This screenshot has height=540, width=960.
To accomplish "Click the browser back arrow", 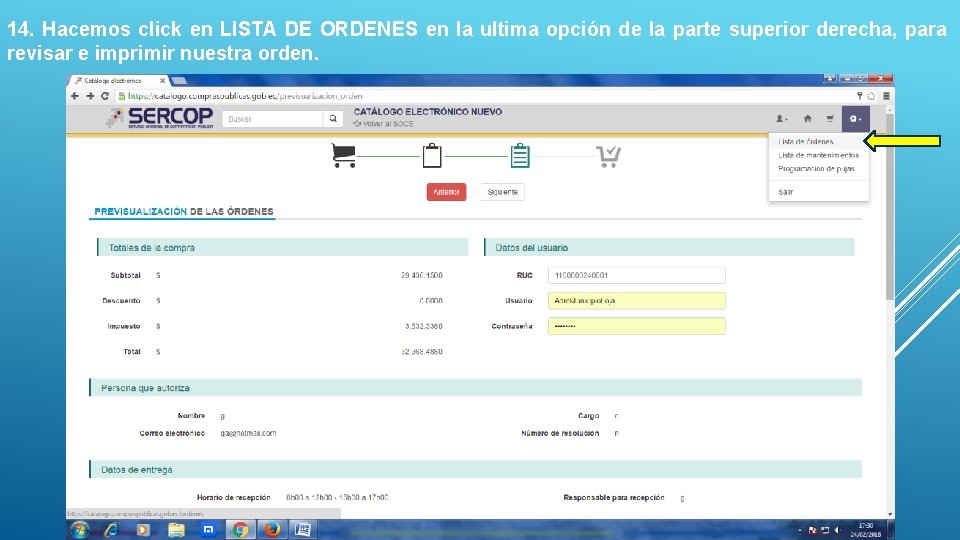I will coord(75,96).
